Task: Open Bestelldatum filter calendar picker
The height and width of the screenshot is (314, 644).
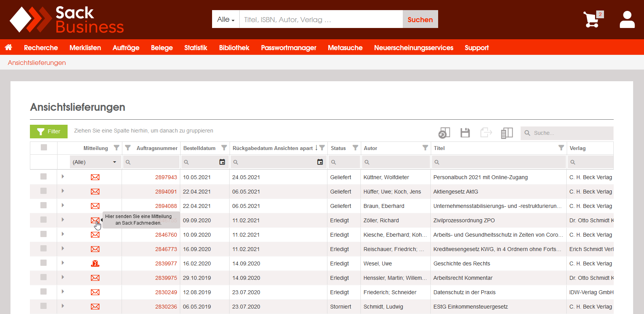Action: tap(222, 162)
